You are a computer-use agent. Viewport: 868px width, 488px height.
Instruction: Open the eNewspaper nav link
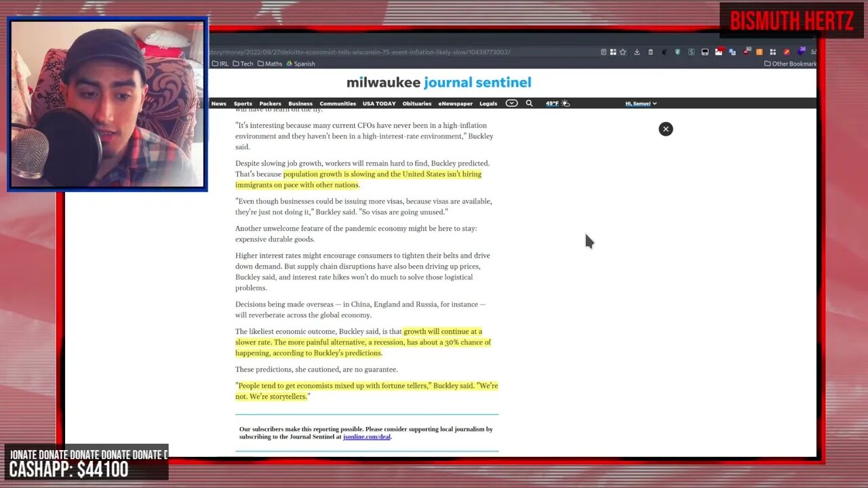click(456, 104)
